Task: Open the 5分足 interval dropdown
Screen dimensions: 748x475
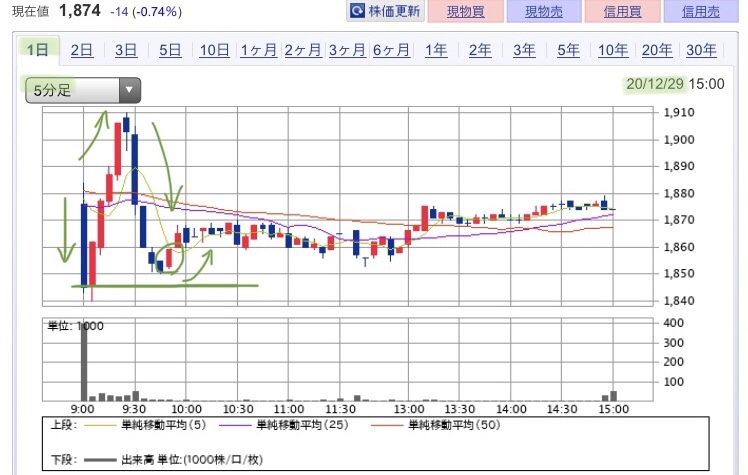Action: 83,90
